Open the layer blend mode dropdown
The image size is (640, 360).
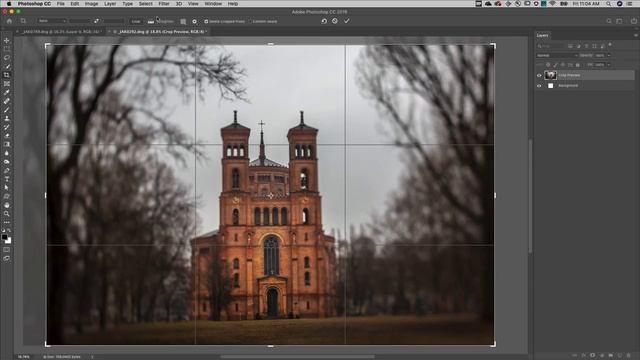[557, 55]
